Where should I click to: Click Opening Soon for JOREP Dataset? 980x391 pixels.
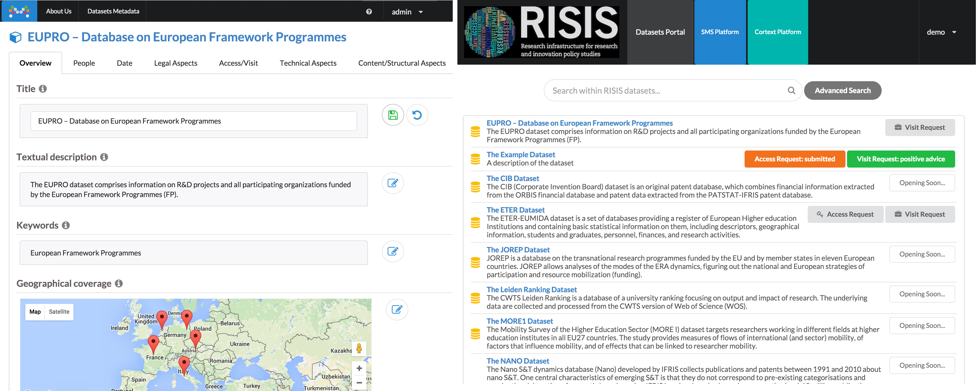[x=922, y=254]
